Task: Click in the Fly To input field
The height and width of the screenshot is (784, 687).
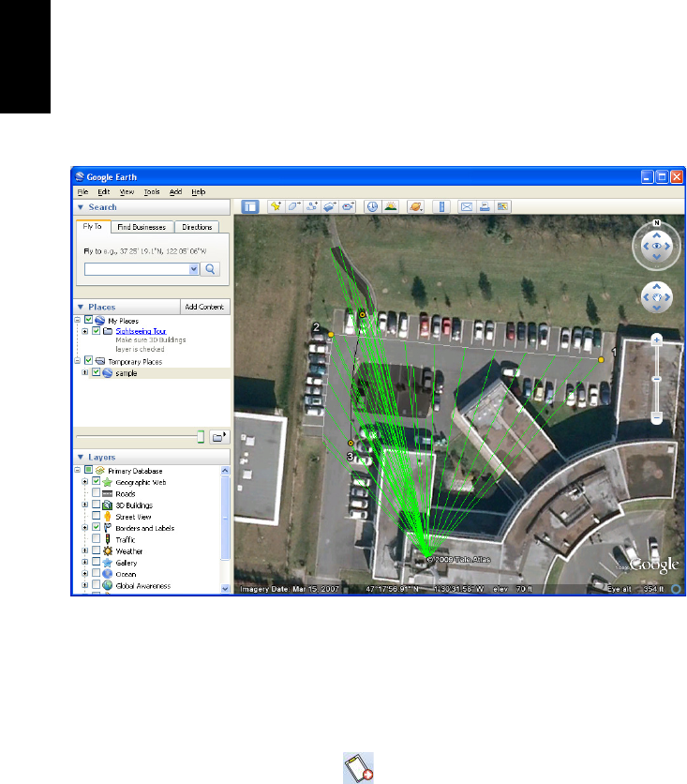Action: pos(138,269)
